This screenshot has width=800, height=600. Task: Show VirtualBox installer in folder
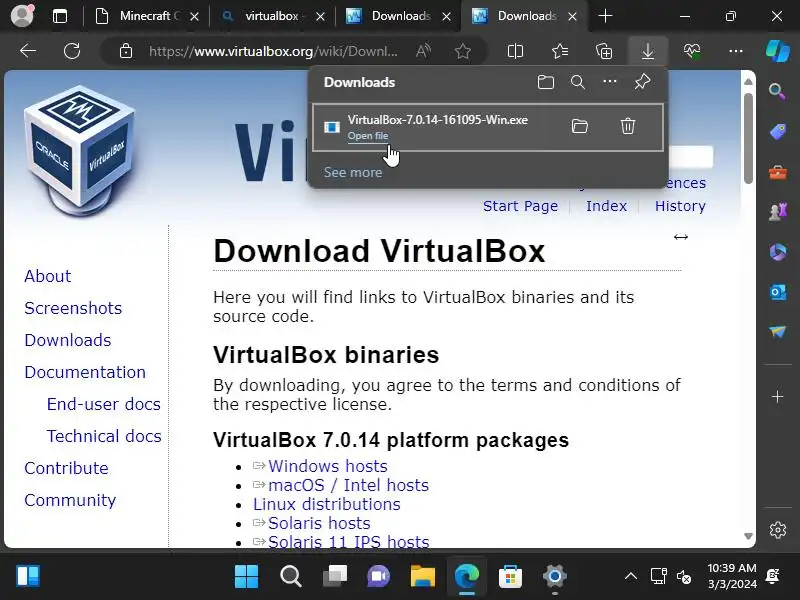tap(580, 126)
